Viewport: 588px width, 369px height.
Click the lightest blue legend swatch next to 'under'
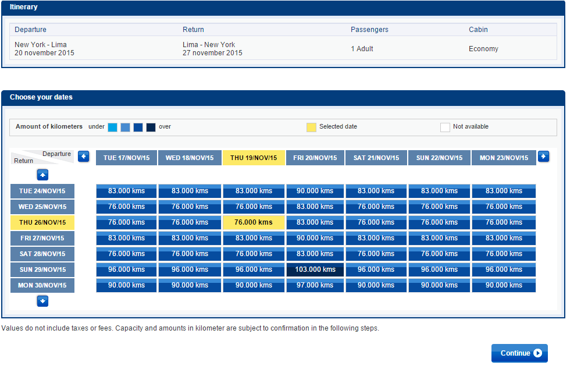(x=112, y=127)
